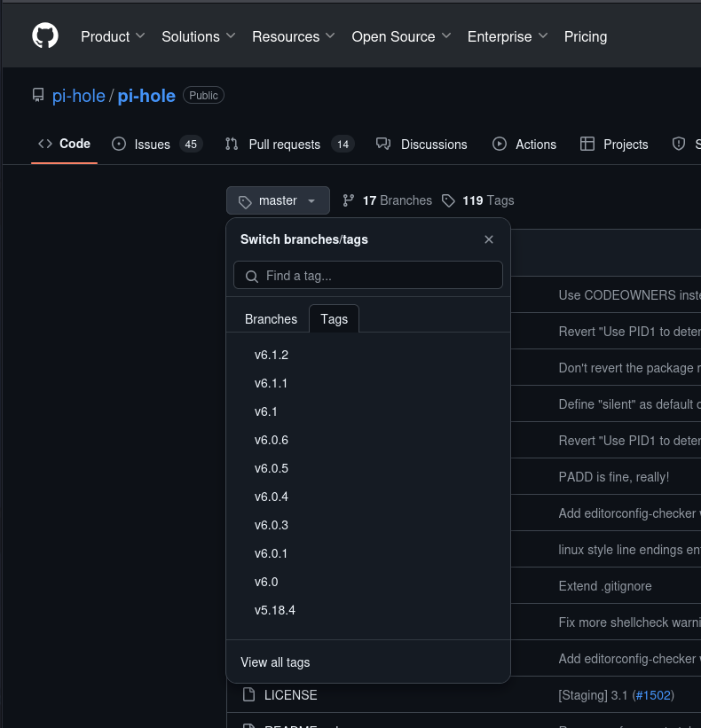Open the 'PADD is fine, really!' commit message
701x728 pixels.
coord(614,477)
